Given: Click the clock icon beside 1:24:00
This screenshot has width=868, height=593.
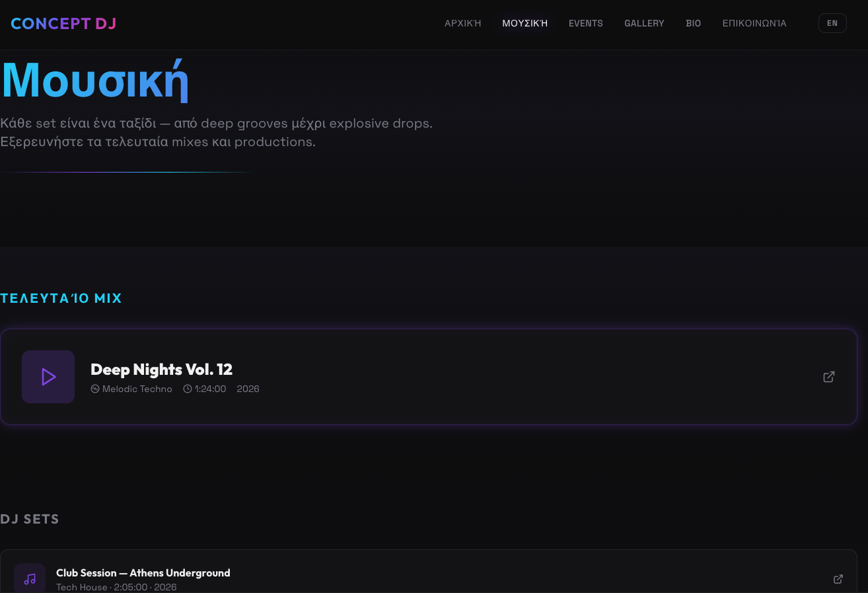Looking at the screenshot, I should coord(188,389).
